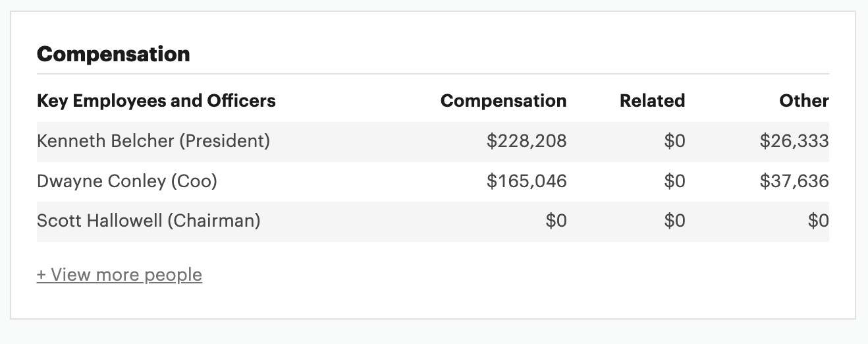868x344 pixels.
Task: Click Scott Hallowell's $0 compensation value
Action: point(556,221)
